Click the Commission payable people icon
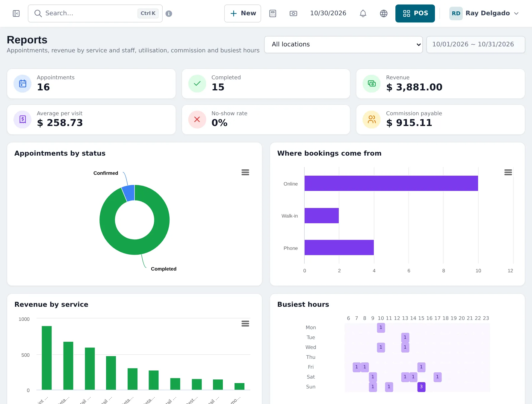This screenshot has height=404, width=532. point(371,119)
